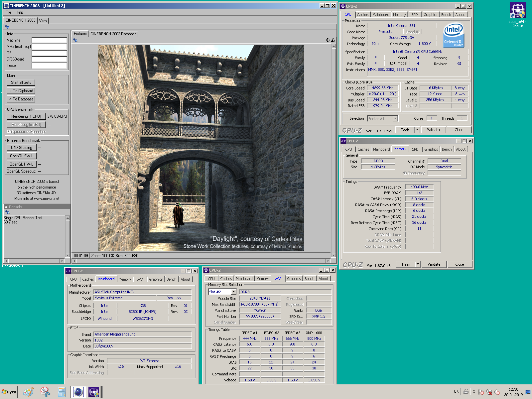Click the UK language indicator
Screen dimensions: 532x399
click(x=456, y=391)
